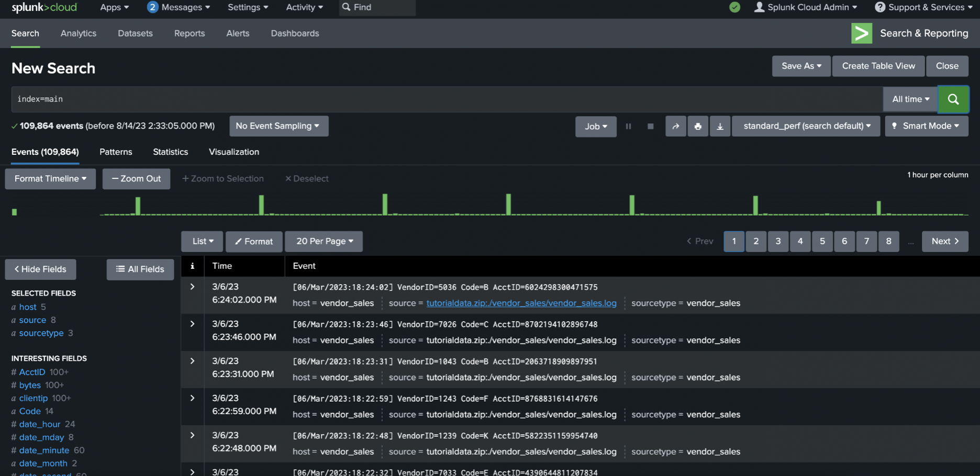Open the Job dropdown
Image resolution: width=980 pixels, height=476 pixels.
[596, 127]
